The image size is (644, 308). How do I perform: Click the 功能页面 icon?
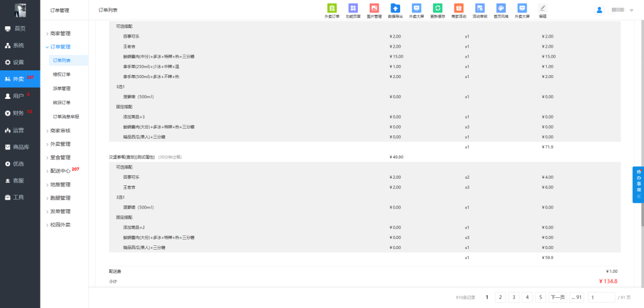(x=353, y=9)
